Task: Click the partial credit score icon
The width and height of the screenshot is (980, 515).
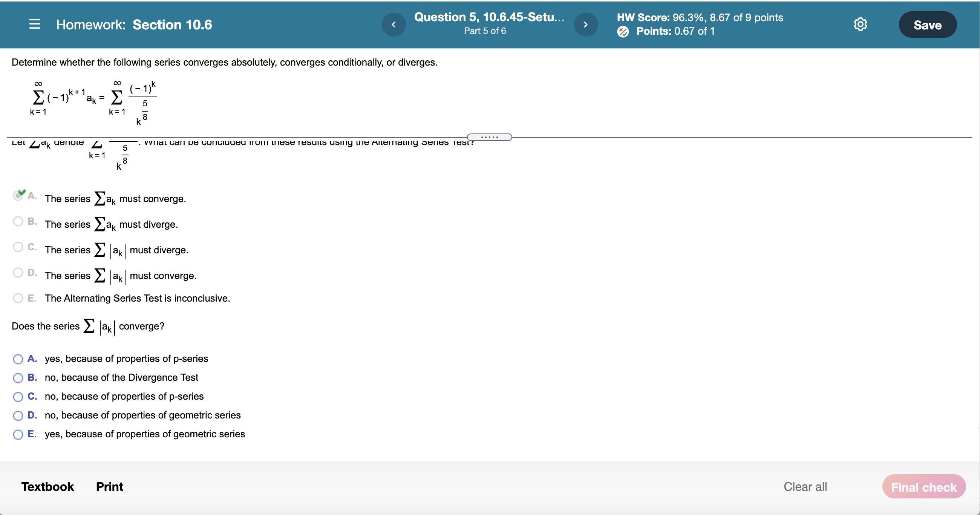Action: click(623, 32)
